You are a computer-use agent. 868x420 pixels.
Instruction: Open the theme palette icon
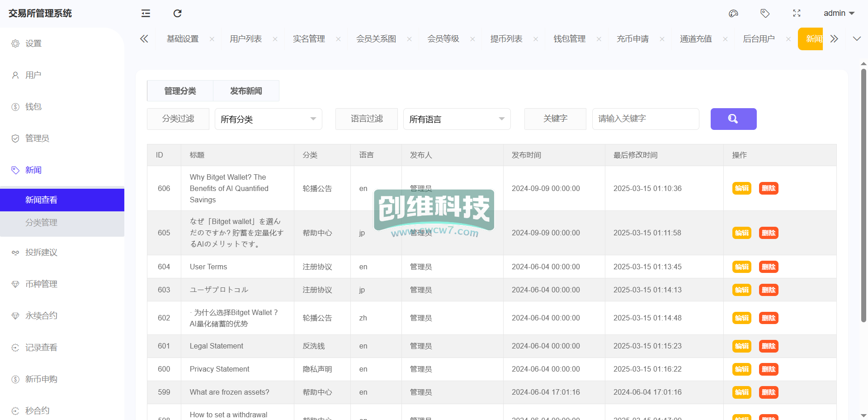[733, 14]
